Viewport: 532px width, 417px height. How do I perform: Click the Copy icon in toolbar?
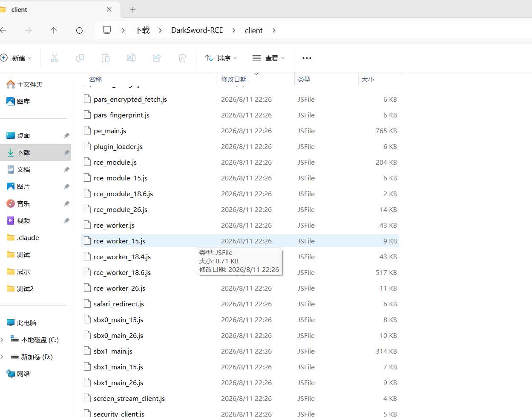(x=80, y=58)
